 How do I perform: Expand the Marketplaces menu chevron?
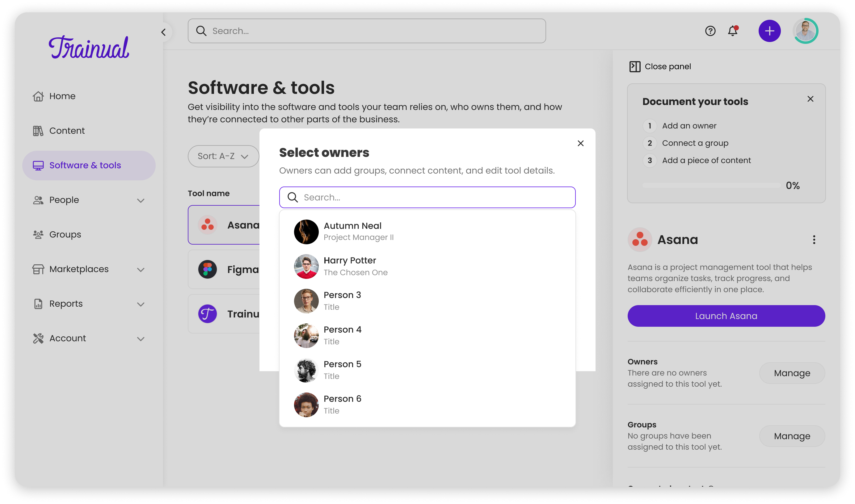click(x=141, y=270)
